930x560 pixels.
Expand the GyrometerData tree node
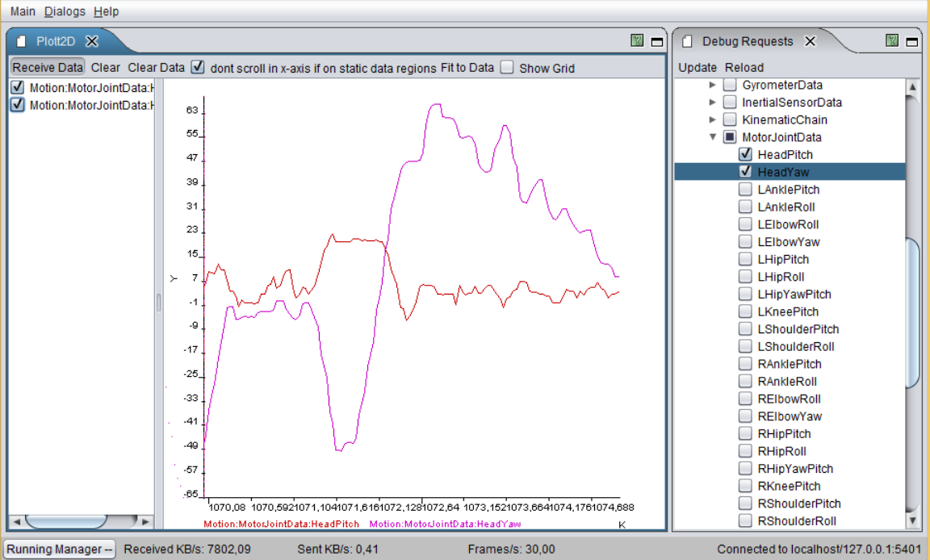pos(713,85)
